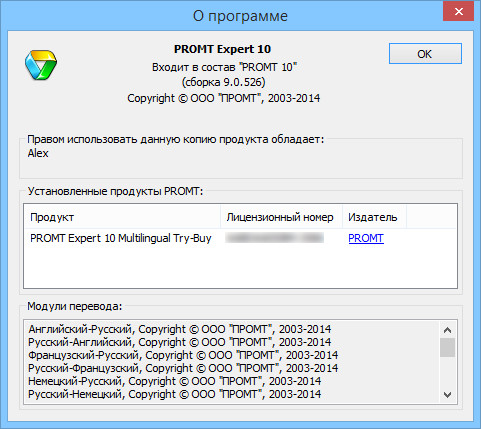Select the Русский-Немецкий module line
481x429 pixels.
pos(175,394)
